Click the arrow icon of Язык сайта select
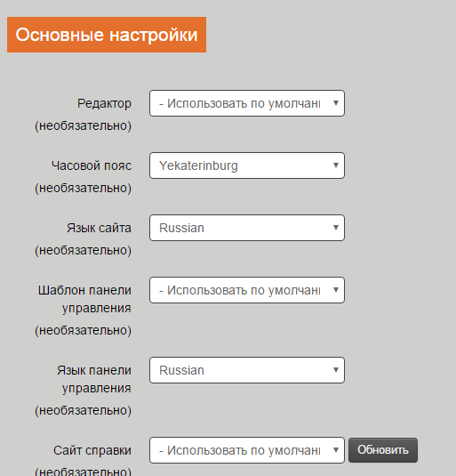The height and width of the screenshot is (476, 456). (x=336, y=228)
